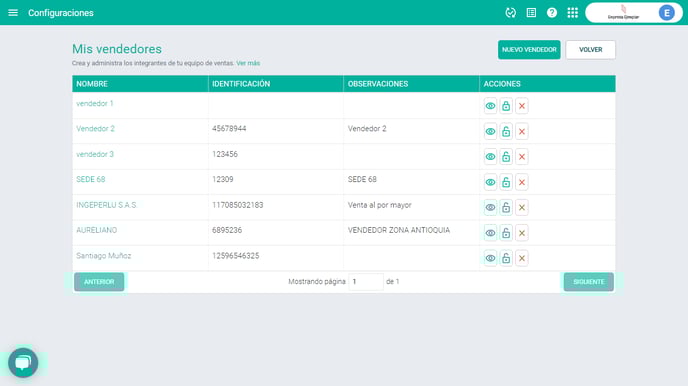Open the INGEPERLU S.A.S. name link

(107, 205)
